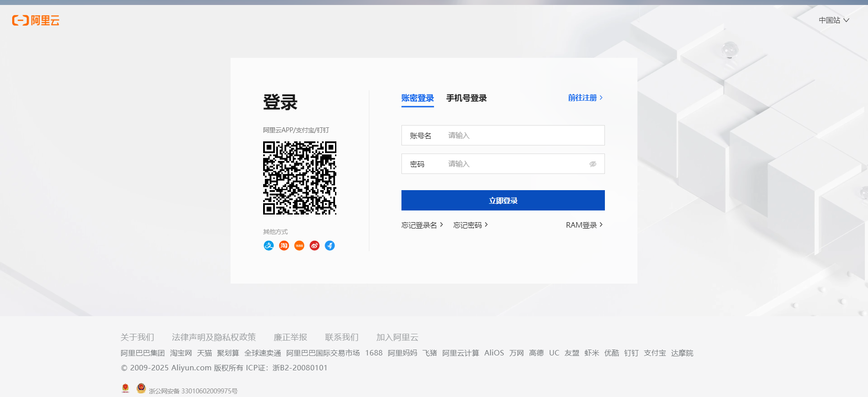Open 联系我们 footer link
Image resolution: width=868 pixels, height=397 pixels.
tap(342, 337)
